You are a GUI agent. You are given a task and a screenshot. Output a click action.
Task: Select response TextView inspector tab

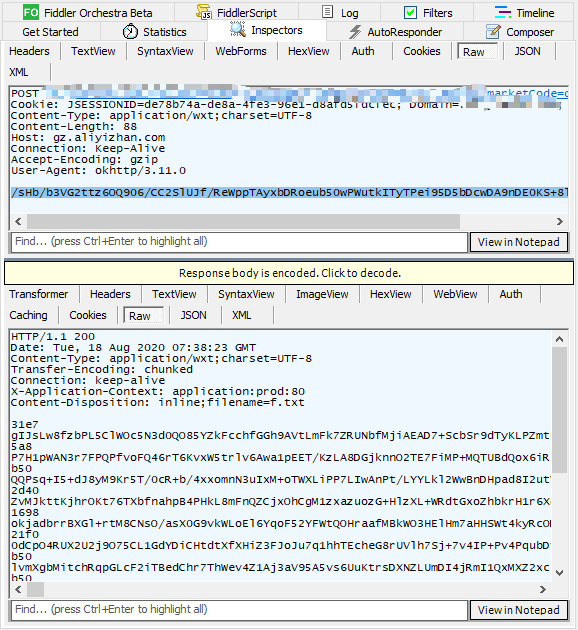[x=174, y=294]
